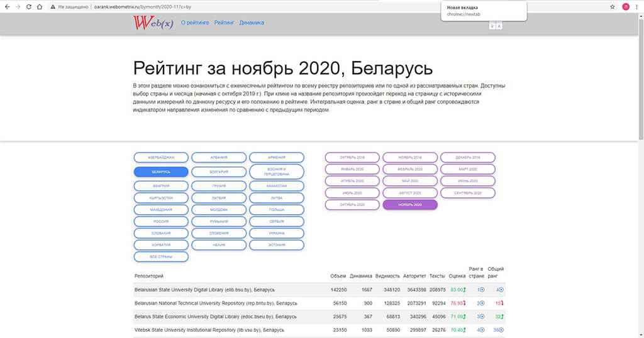Screen dimensions: 644x338
Task: Select the Азербайджан country filter
Action: [x=161, y=158]
